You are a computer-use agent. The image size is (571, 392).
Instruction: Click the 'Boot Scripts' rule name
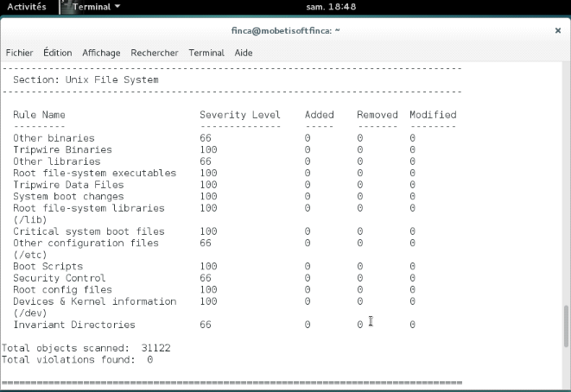click(x=48, y=266)
